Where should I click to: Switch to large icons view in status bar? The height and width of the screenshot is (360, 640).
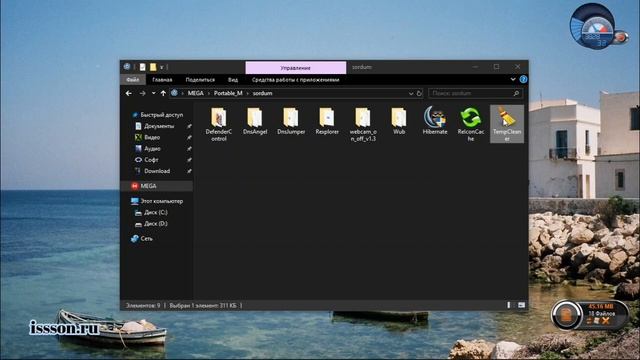click(x=521, y=305)
